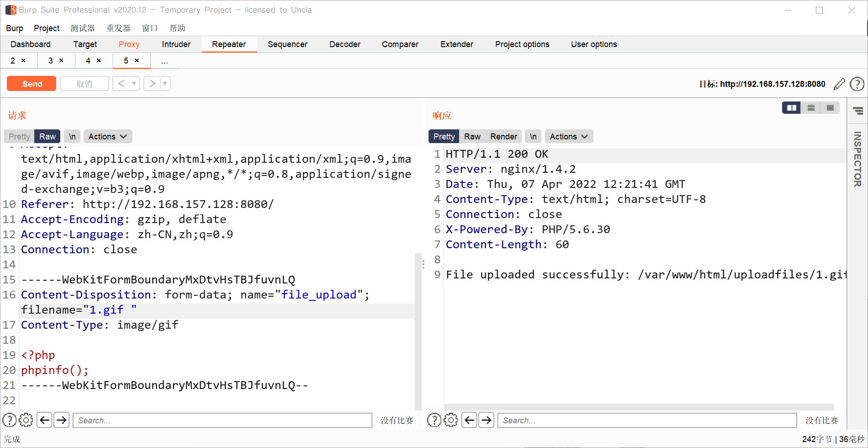Open the help icon beside the target URL

[x=857, y=84]
